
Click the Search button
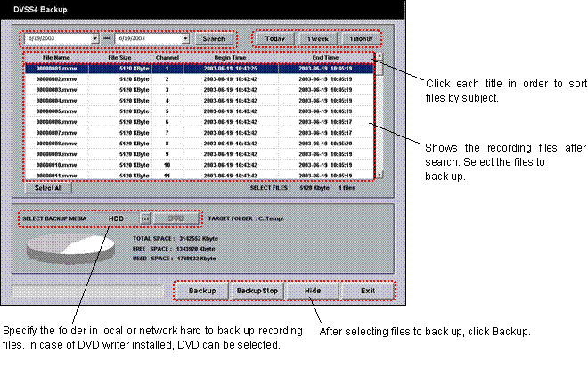(x=214, y=39)
